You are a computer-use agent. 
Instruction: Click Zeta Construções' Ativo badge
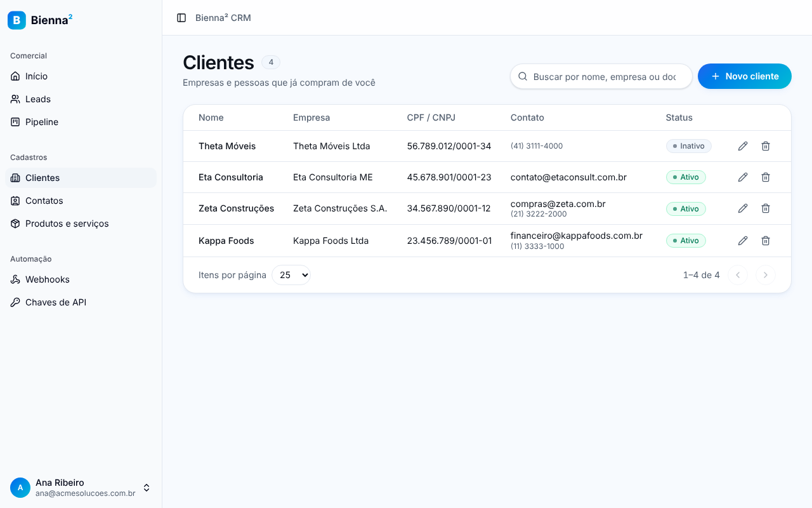tap(686, 208)
